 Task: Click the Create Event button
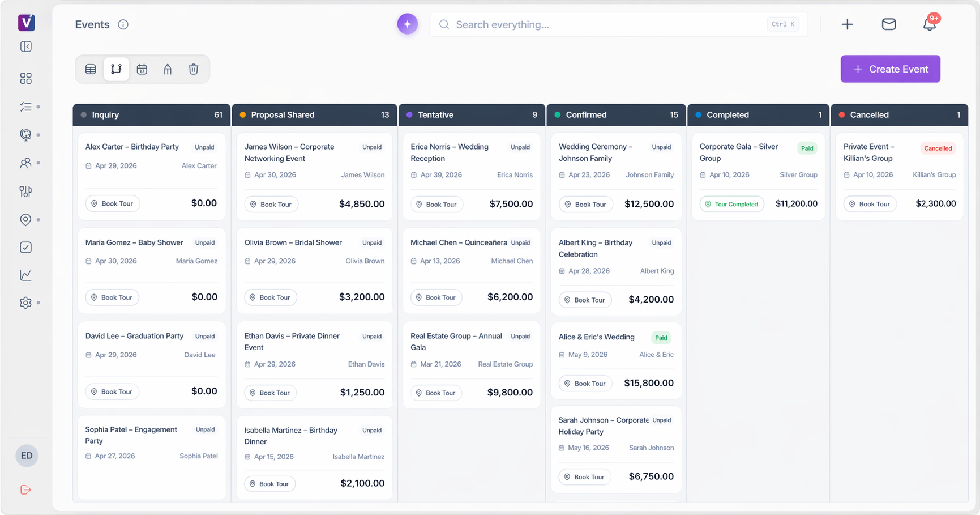[x=890, y=69]
